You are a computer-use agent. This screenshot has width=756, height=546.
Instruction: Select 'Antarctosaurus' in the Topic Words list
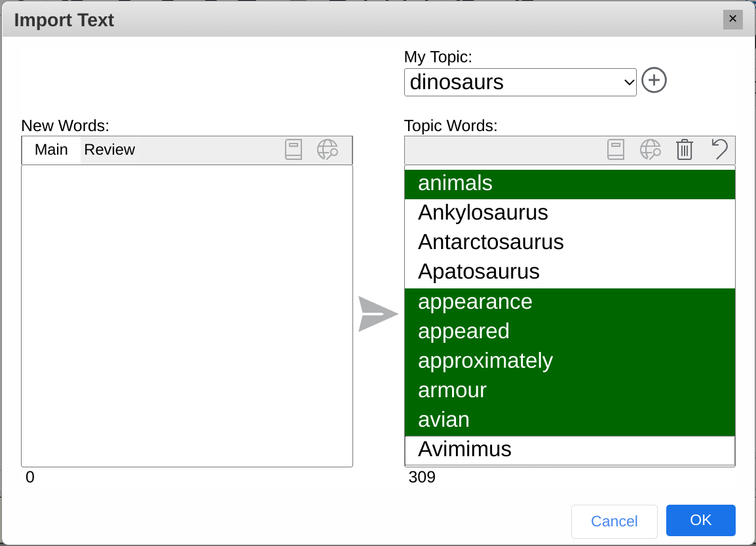pos(570,243)
